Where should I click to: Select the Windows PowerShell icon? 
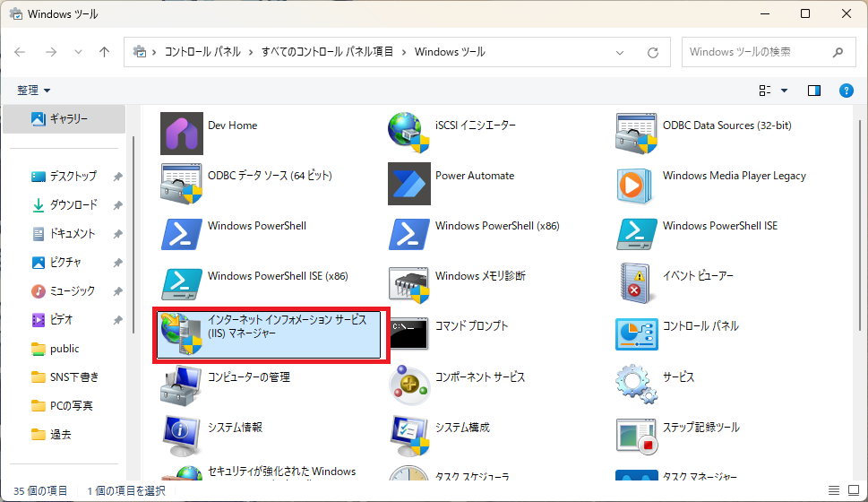tap(182, 234)
